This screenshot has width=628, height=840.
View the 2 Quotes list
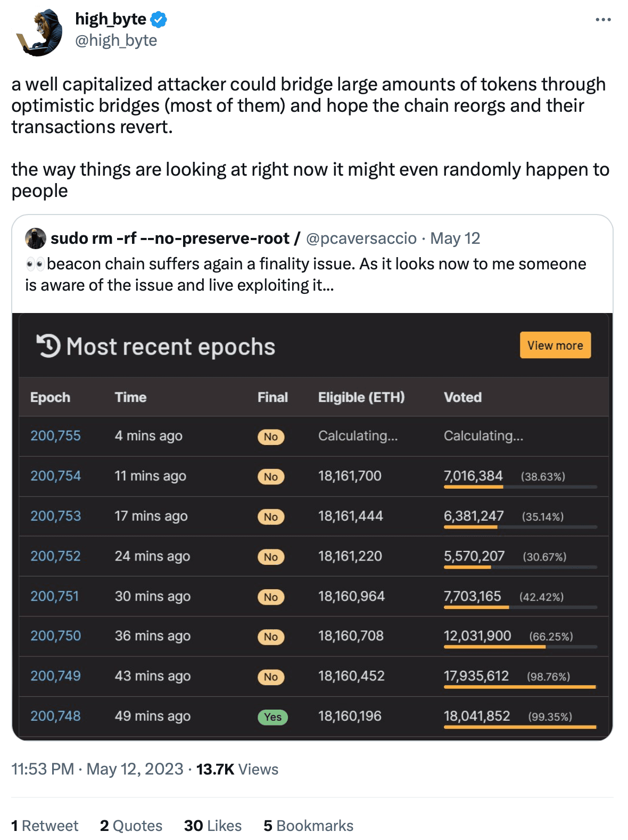point(131,826)
